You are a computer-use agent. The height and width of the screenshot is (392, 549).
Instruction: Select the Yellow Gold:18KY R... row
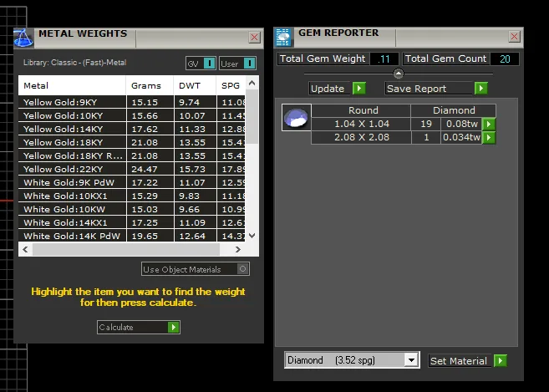click(132, 155)
